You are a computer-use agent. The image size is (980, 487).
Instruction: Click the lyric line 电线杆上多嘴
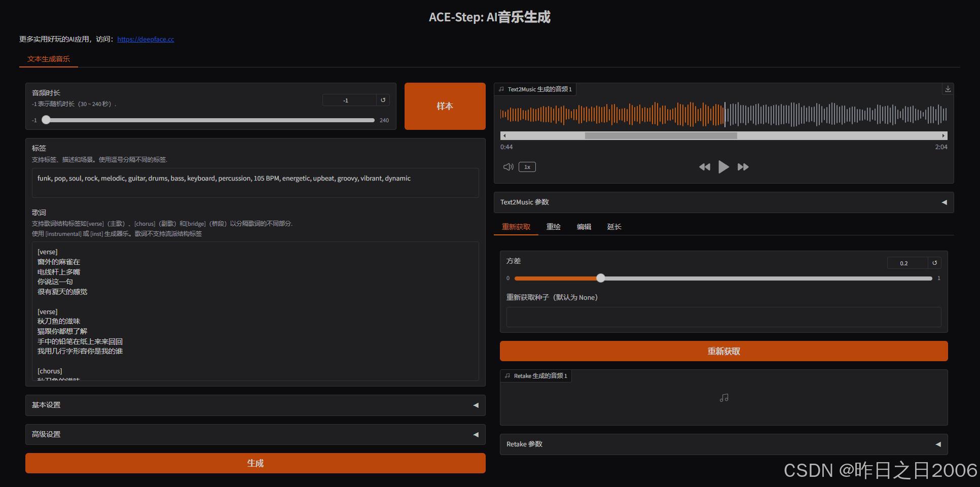[x=59, y=272]
